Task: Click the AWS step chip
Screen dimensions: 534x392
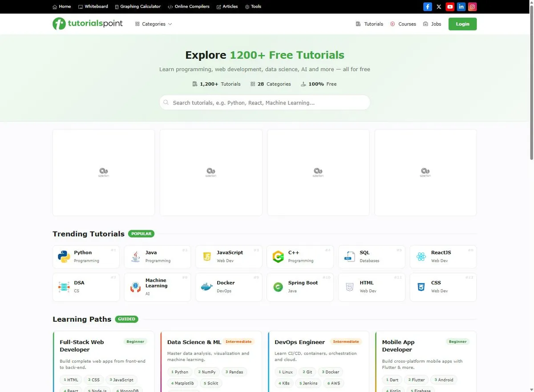Action: tap(334, 383)
